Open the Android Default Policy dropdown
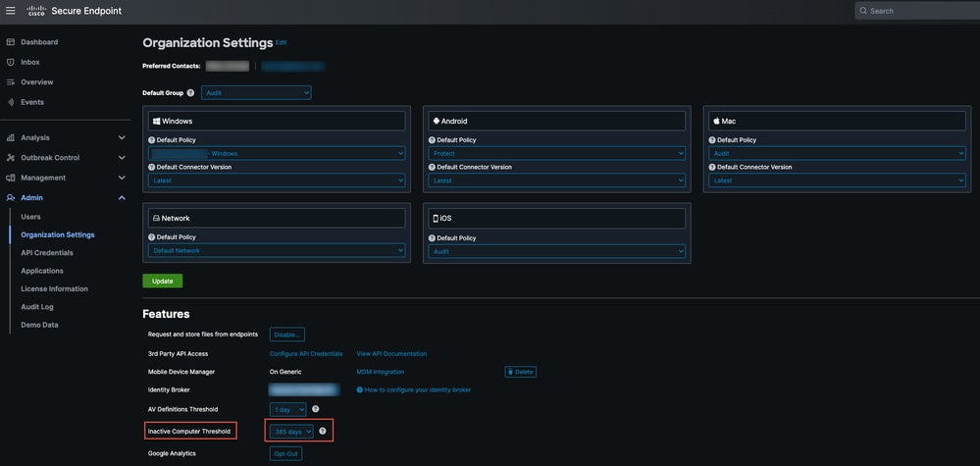Image resolution: width=980 pixels, height=466 pixels. click(557, 153)
